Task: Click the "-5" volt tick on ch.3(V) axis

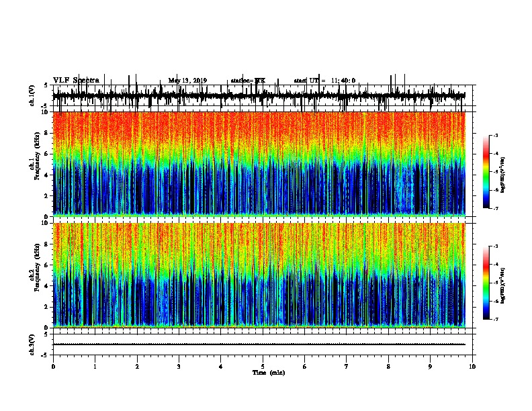Action: point(46,355)
